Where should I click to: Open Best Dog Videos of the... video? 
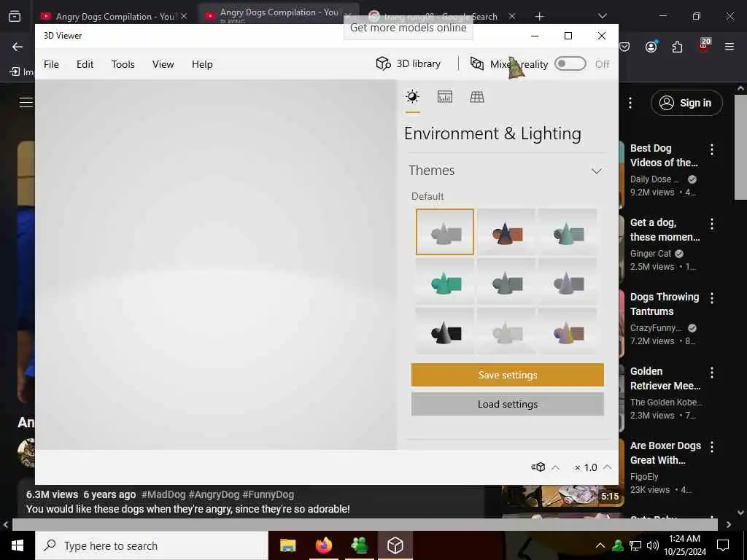664,155
